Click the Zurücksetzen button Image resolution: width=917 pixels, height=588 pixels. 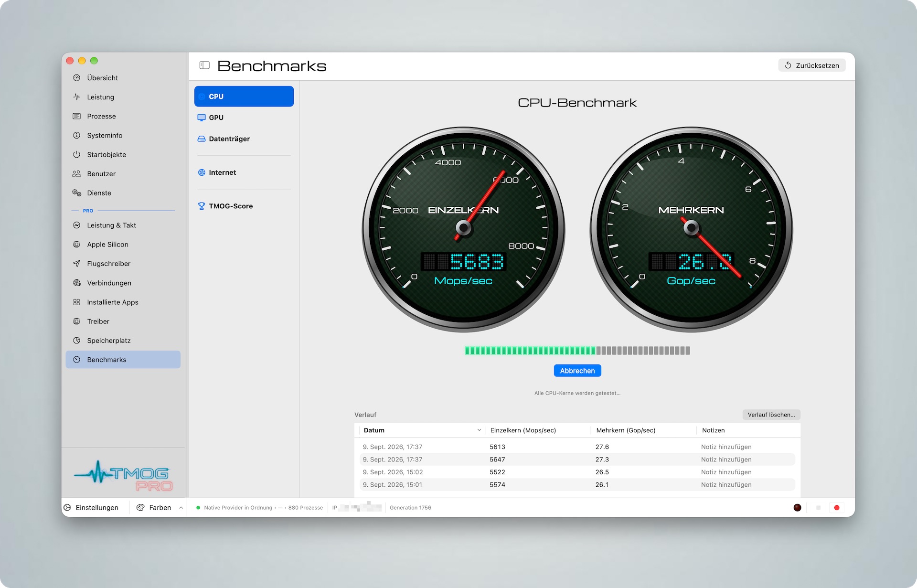pos(812,65)
